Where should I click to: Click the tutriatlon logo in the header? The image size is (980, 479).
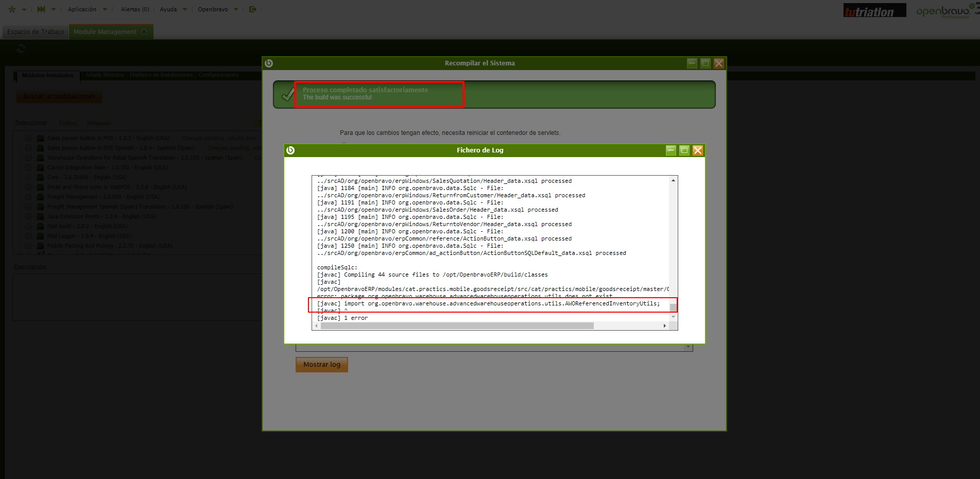874,10
